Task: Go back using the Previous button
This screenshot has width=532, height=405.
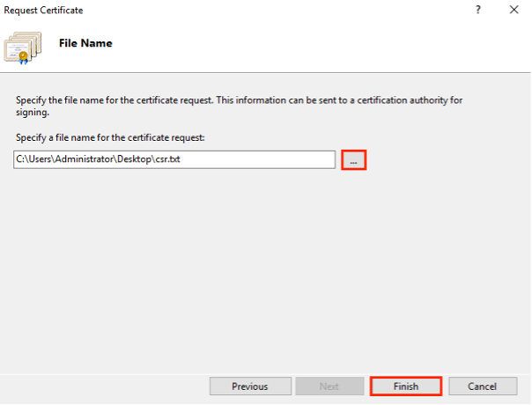Action: [250, 387]
